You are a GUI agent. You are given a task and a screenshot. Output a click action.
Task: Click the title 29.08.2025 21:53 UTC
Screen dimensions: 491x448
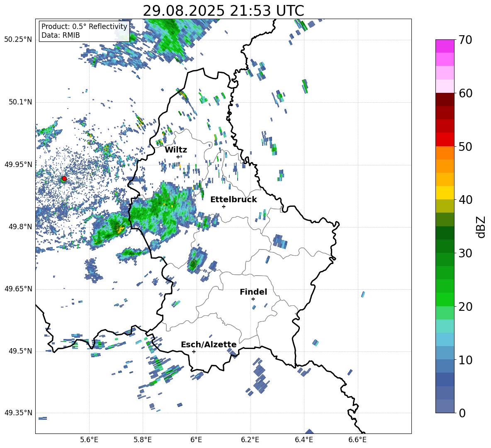point(223,11)
